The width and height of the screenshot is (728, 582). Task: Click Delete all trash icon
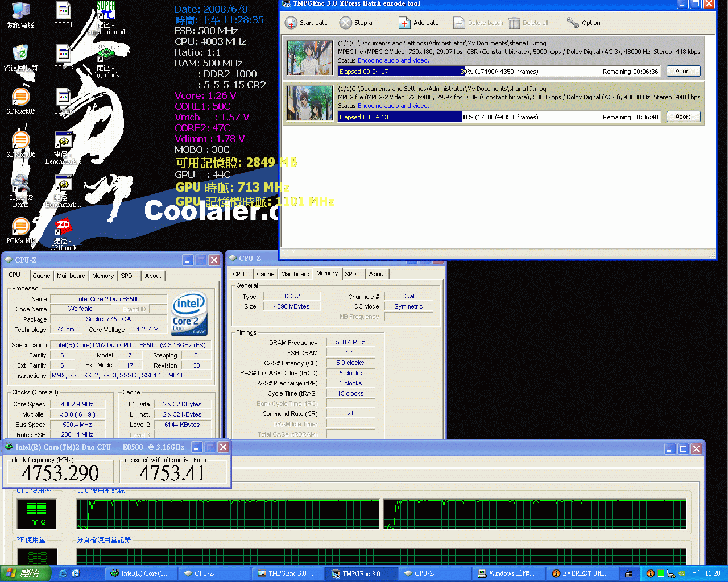pos(514,23)
